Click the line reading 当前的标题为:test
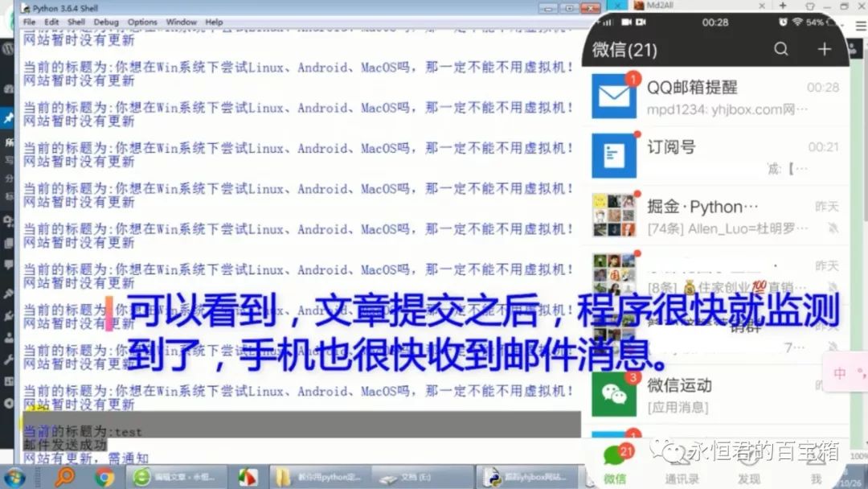 pyautogui.click(x=83, y=431)
